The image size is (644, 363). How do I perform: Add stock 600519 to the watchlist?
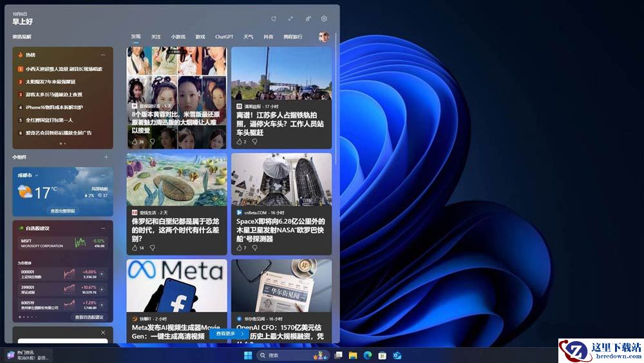pyautogui.click(x=102, y=305)
